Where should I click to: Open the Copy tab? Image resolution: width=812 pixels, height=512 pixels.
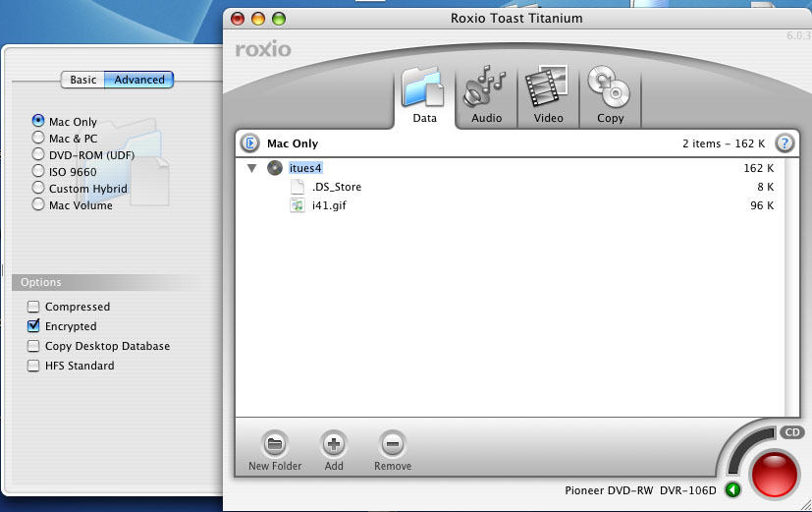click(x=610, y=96)
